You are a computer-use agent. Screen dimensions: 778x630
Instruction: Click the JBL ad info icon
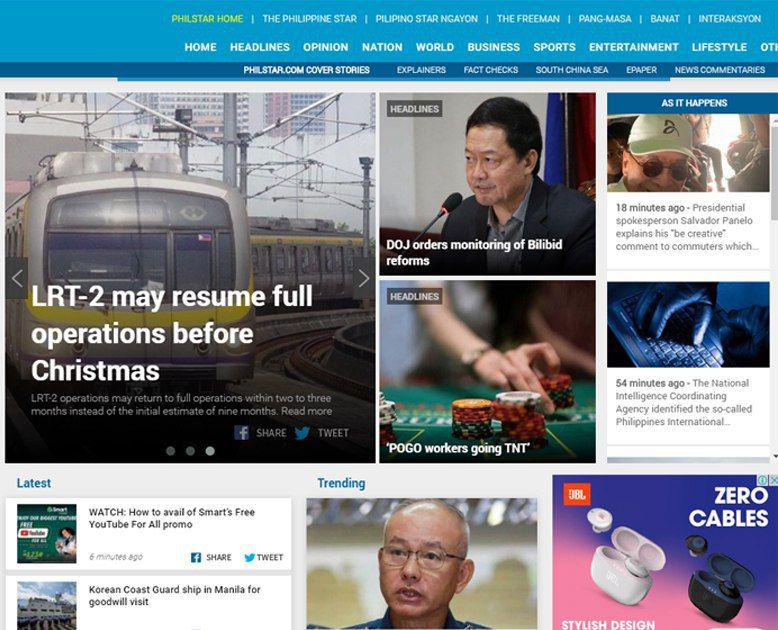[763, 480]
